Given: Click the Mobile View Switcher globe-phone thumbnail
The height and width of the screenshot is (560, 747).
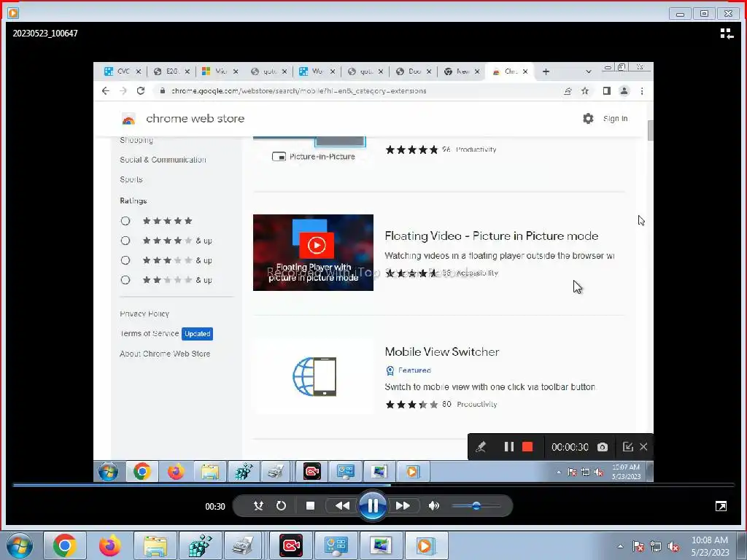Looking at the screenshot, I should pos(314,377).
